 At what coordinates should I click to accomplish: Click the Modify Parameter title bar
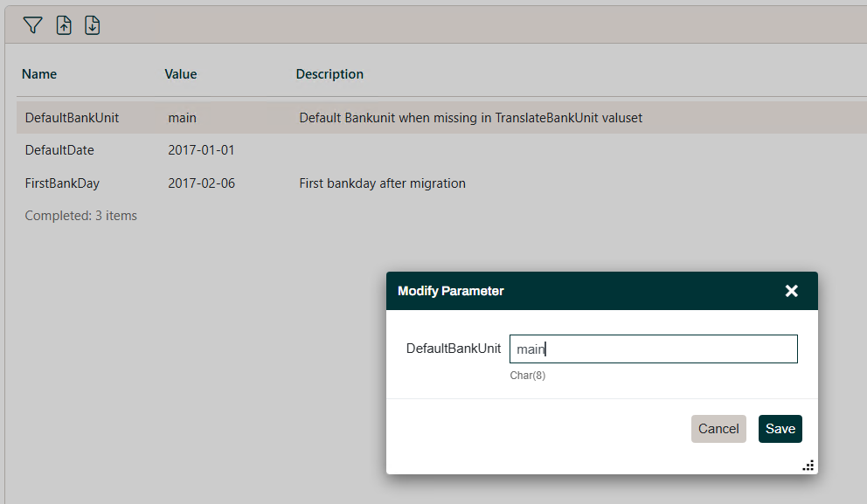(524, 291)
